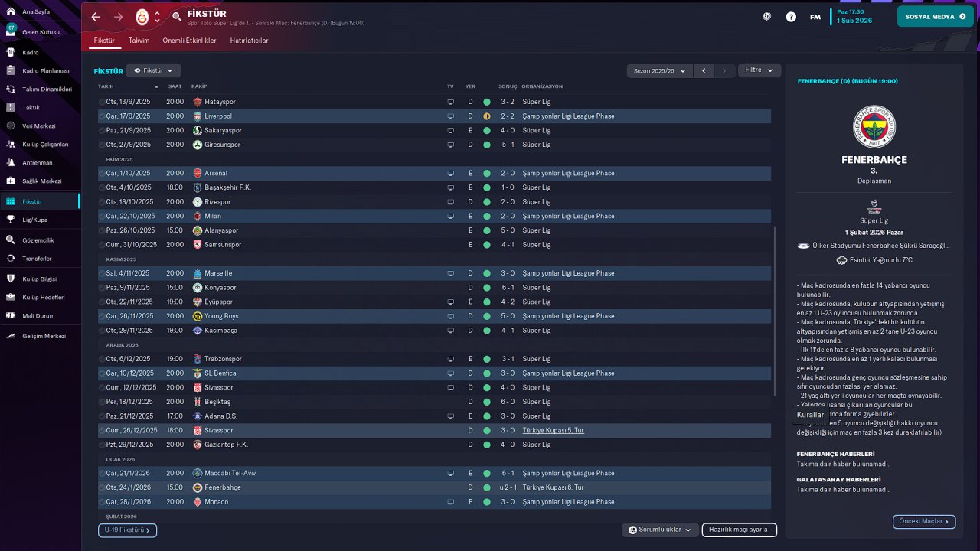980x551 pixels.
Task: Click the TV icon on the Arsenal row
Action: click(450, 174)
